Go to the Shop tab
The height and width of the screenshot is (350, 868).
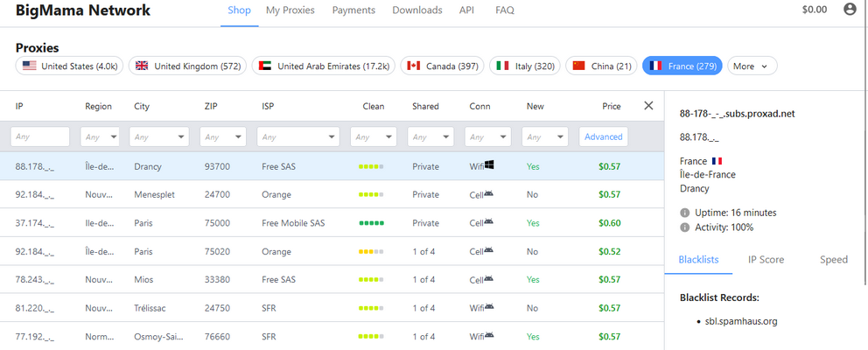pos(239,10)
